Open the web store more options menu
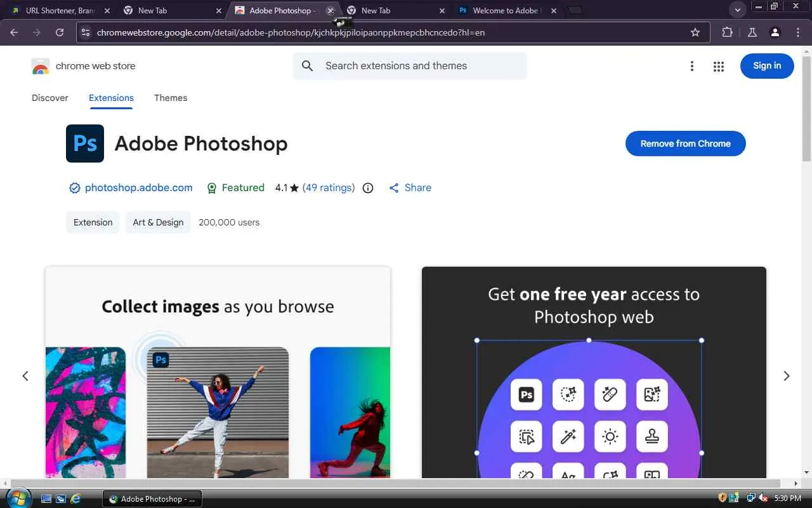812x508 pixels. click(692, 66)
